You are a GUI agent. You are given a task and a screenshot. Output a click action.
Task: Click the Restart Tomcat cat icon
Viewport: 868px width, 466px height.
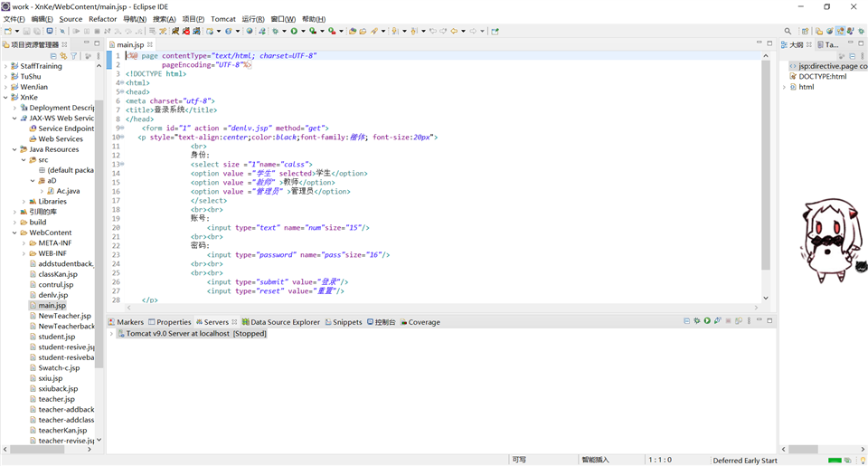[x=196, y=31]
